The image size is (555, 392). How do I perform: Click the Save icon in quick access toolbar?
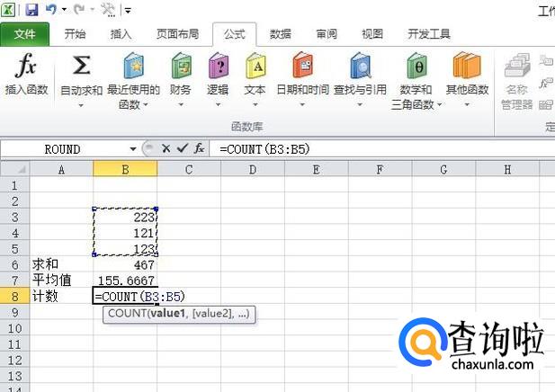(31, 9)
